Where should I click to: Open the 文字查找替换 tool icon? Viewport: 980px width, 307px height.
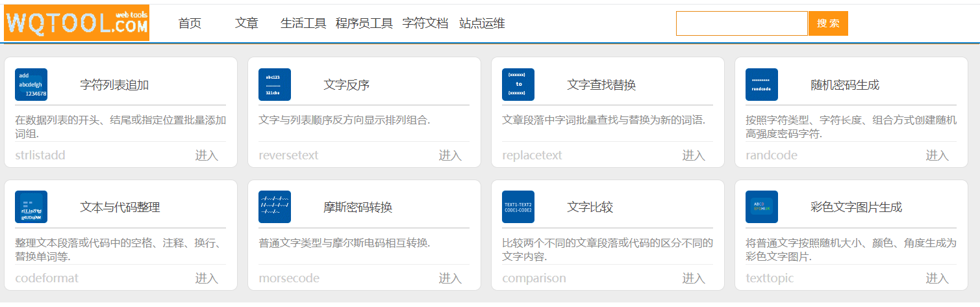[518, 85]
